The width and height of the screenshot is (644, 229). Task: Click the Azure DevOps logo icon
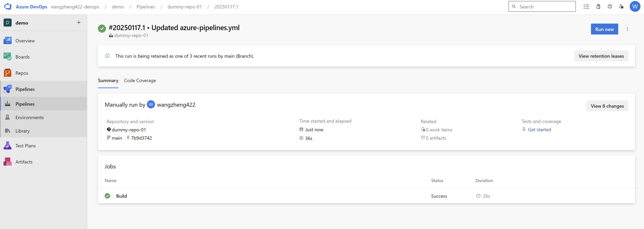8,7
